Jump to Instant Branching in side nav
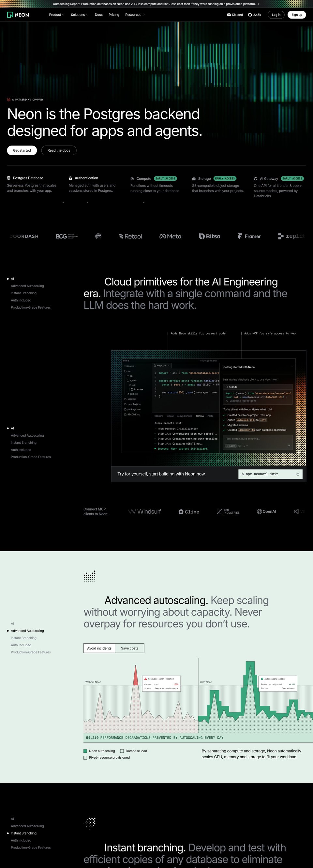This screenshot has width=313, height=868. click(x=23, y=833)
